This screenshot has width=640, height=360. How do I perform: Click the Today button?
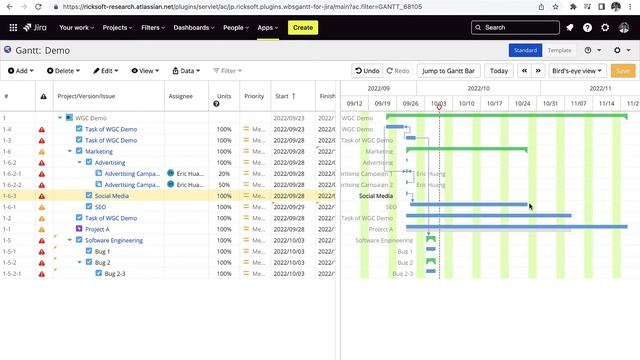pyautogui.click(x=499, y=71)
